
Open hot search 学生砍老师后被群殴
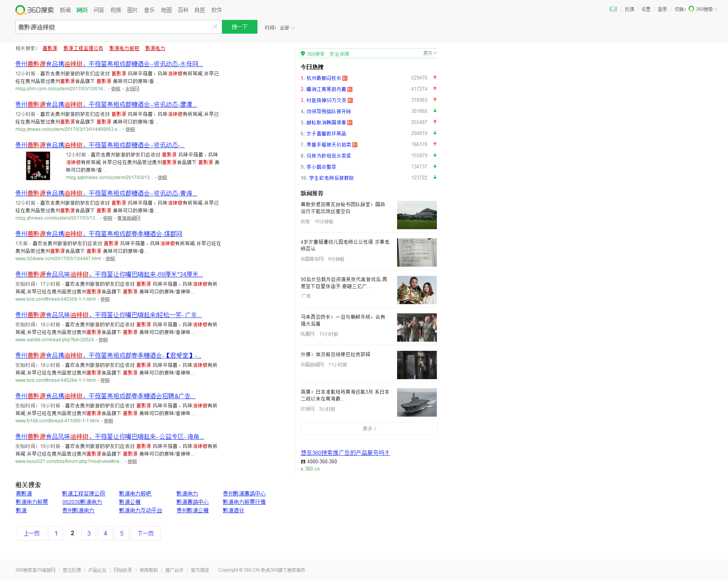click(331, 178)
